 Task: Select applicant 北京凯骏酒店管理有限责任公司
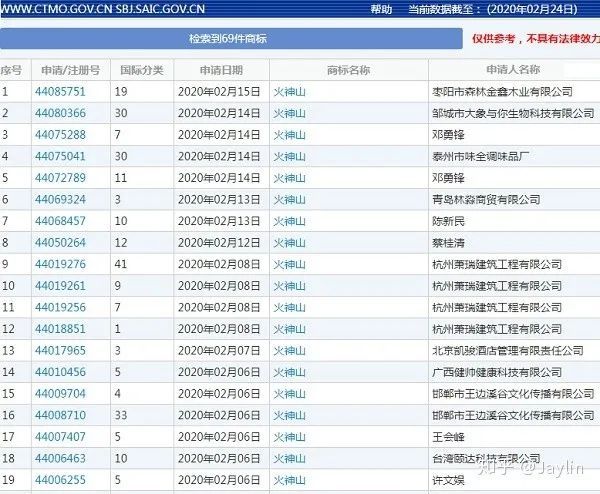tap(508, 351)
